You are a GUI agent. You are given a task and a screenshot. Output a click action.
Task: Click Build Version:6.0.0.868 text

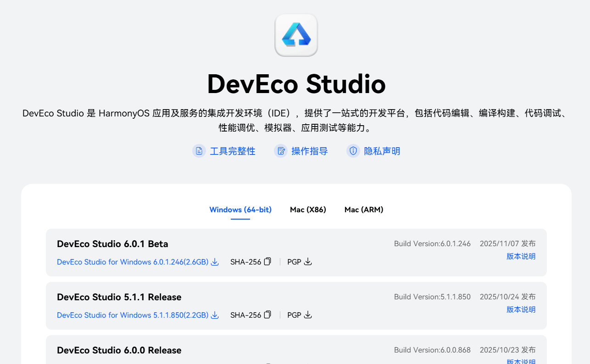(432, 350)
